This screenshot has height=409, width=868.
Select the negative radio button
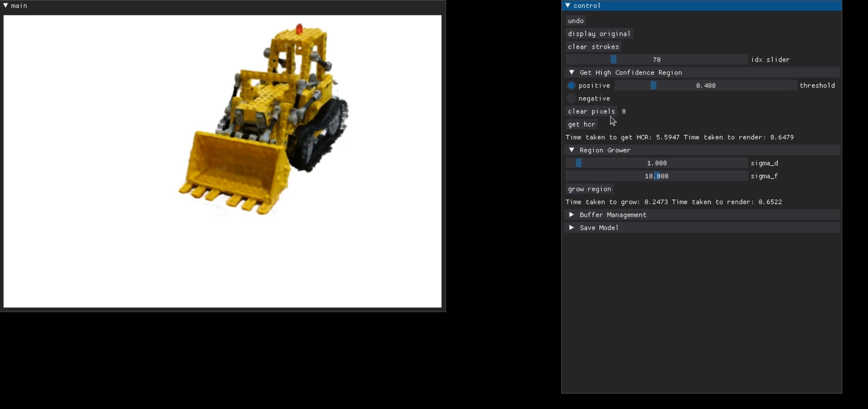coord(572,98)
